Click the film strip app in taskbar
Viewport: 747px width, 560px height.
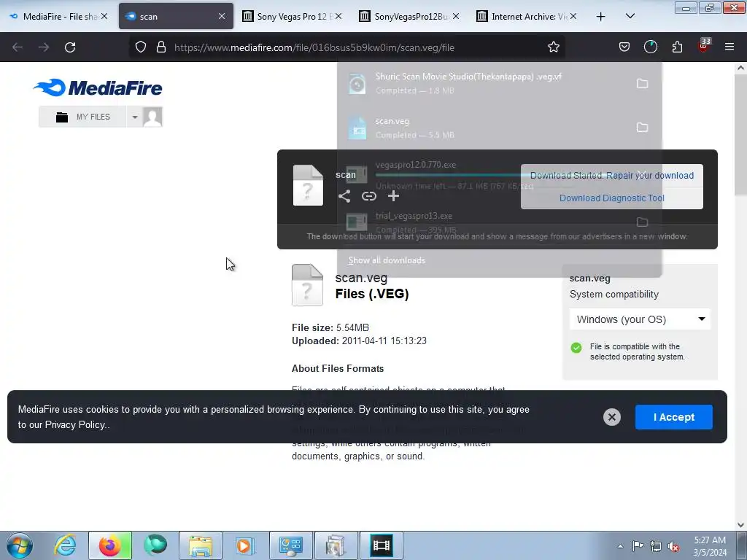pyautogui.click(x=381, y=545)
